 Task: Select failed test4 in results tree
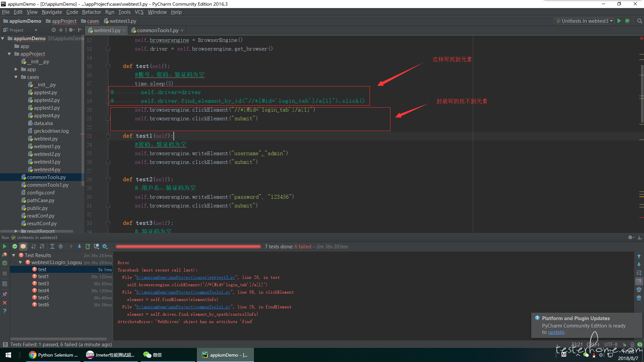[44, 291]
